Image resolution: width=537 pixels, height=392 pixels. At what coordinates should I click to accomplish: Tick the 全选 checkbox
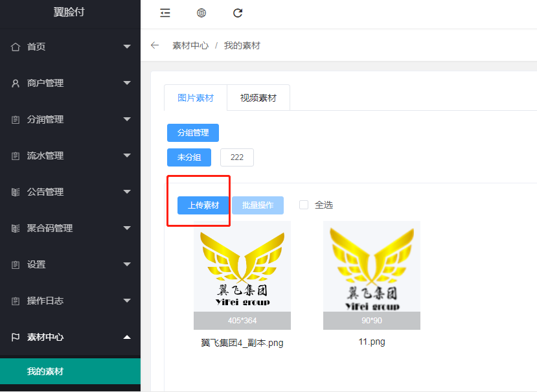point(304,205)
